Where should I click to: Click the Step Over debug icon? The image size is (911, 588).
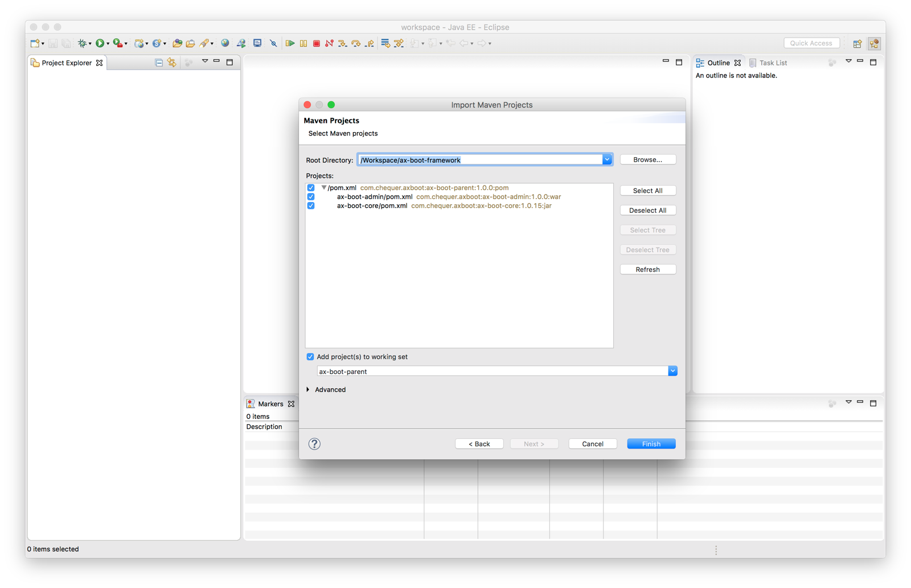coord(356,43)
